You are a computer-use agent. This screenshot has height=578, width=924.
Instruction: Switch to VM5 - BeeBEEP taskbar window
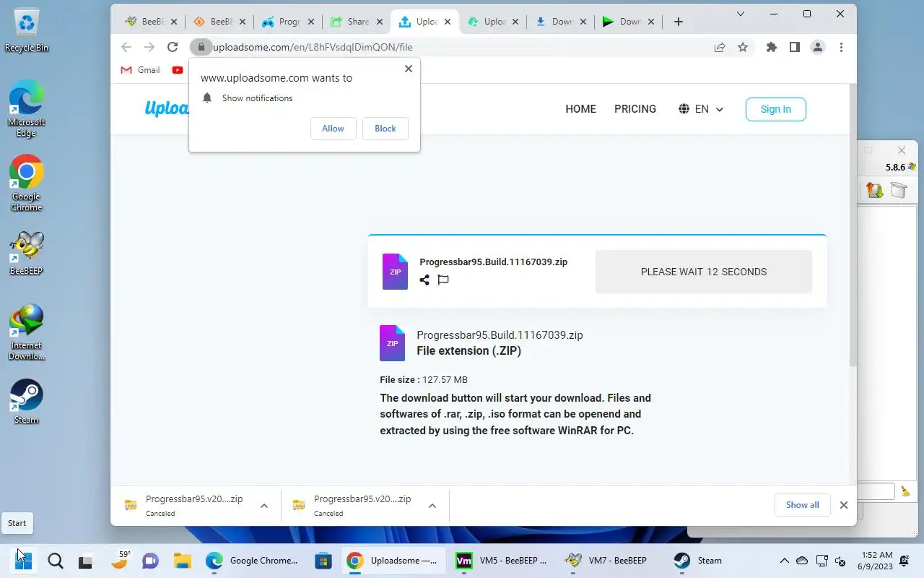(502, 560)
